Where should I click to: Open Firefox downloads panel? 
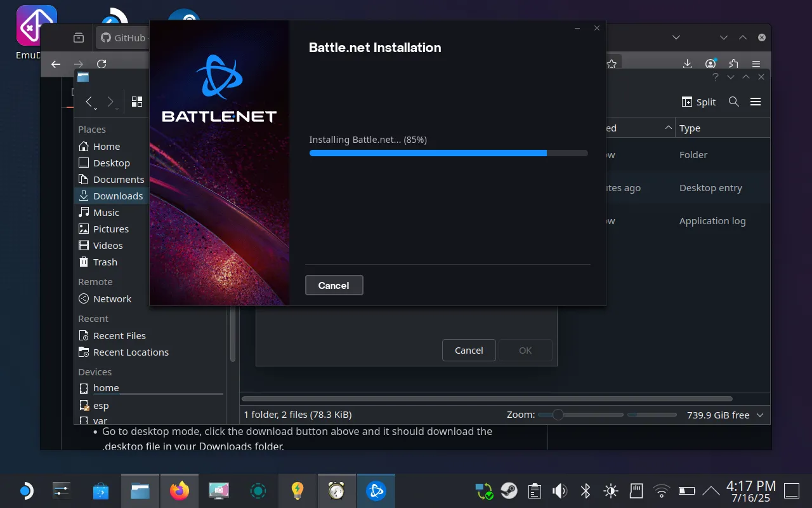687,63
